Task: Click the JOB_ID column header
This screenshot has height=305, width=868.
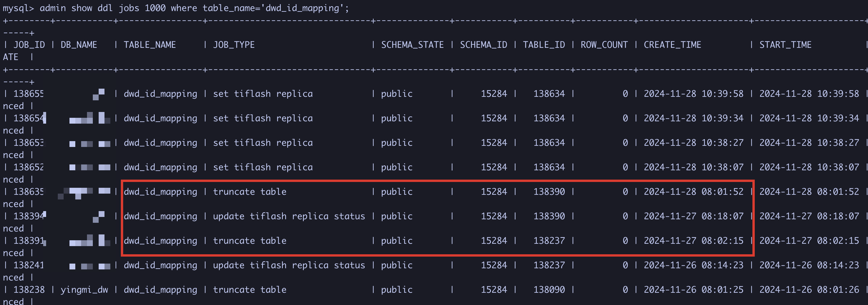Action: point(29,45)
